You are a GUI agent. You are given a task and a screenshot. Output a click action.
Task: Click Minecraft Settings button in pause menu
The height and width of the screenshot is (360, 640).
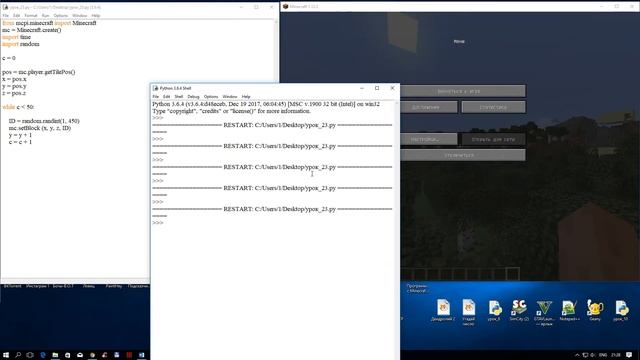coord(429,139)
